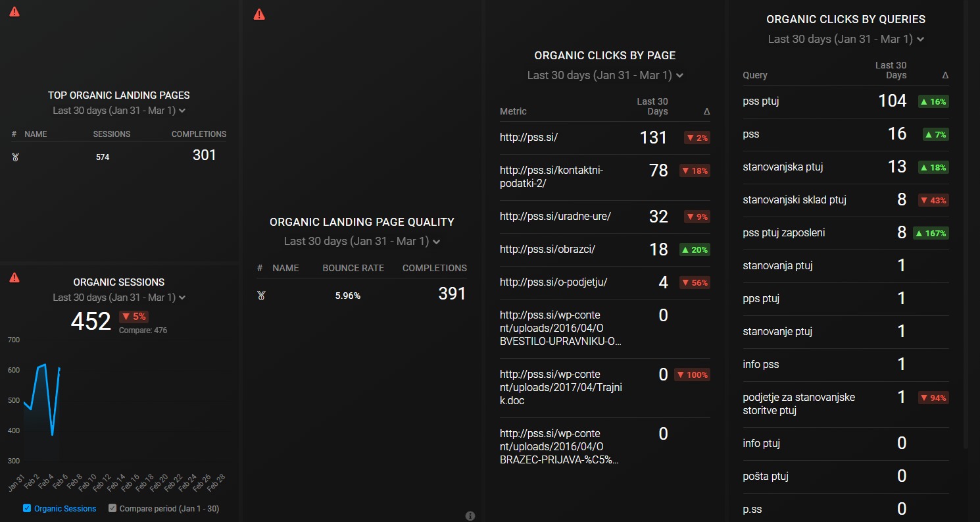Image resolution: width=980 pixels, height=522 pixels.
Task: Select the medal icon beside the 5.96% bounce rate
Action: click(261, 296)
